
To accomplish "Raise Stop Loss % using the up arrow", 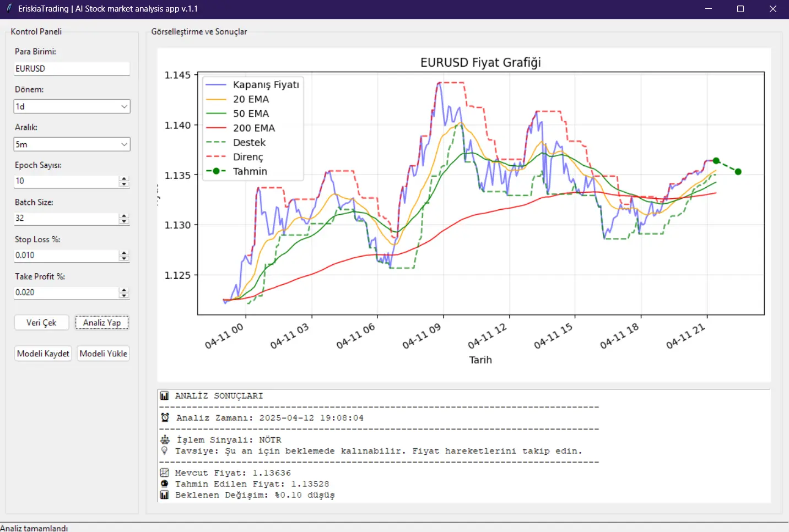I will pos(124,253).
